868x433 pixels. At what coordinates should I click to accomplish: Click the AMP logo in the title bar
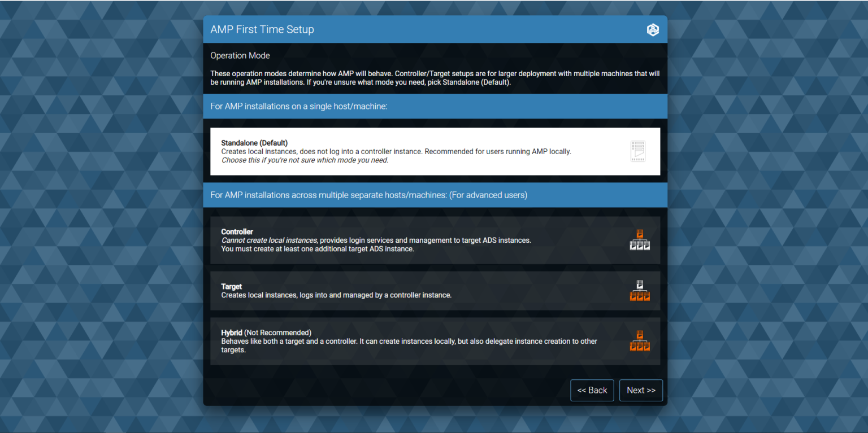tap(653, 29)
